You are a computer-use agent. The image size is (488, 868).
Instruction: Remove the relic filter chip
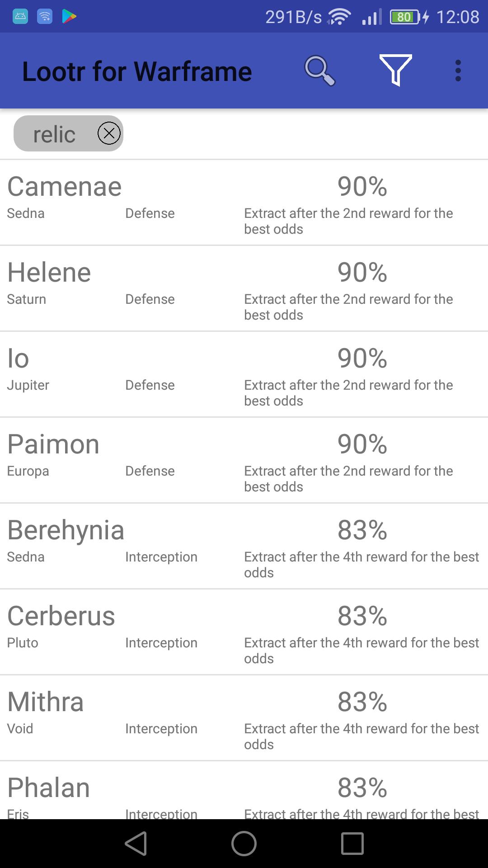109,133
